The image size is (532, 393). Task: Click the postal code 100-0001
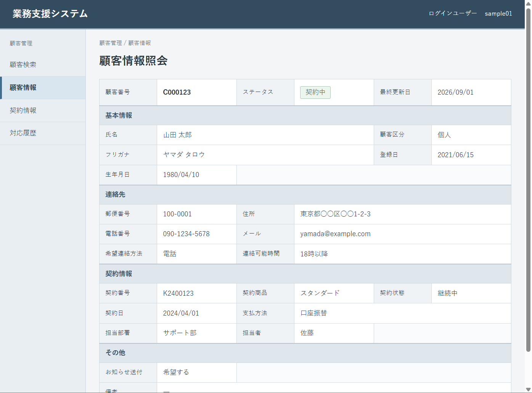click(177, 214)
